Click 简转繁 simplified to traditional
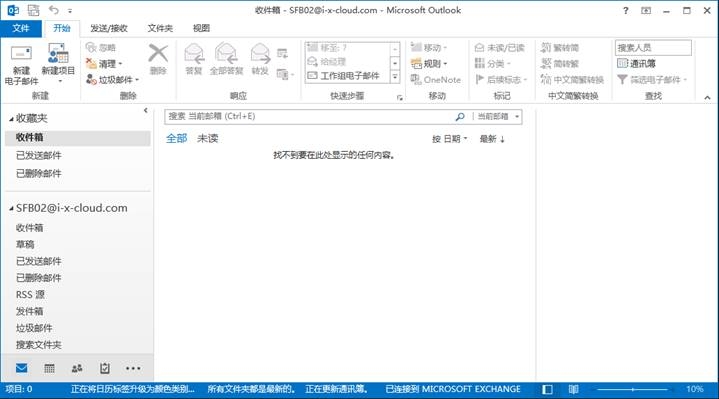 tap(560, 63)
